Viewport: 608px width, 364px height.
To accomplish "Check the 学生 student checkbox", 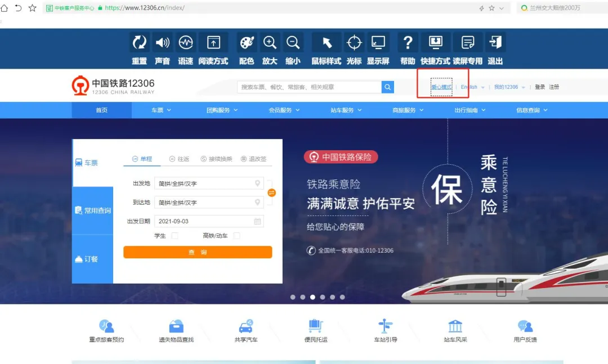I will [175, 236].
